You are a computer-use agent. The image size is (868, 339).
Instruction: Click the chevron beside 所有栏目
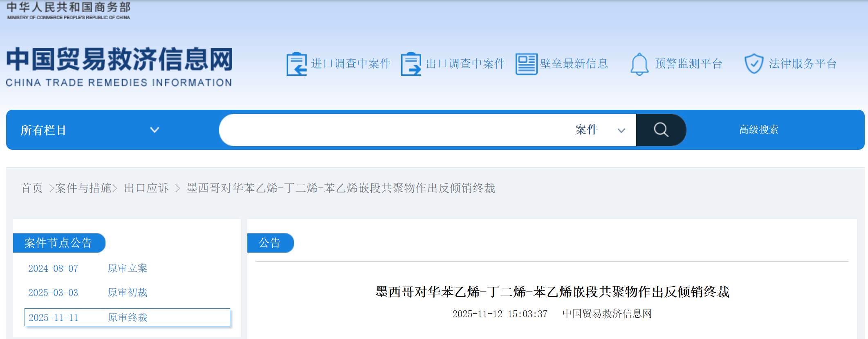(x=155, y=130)
